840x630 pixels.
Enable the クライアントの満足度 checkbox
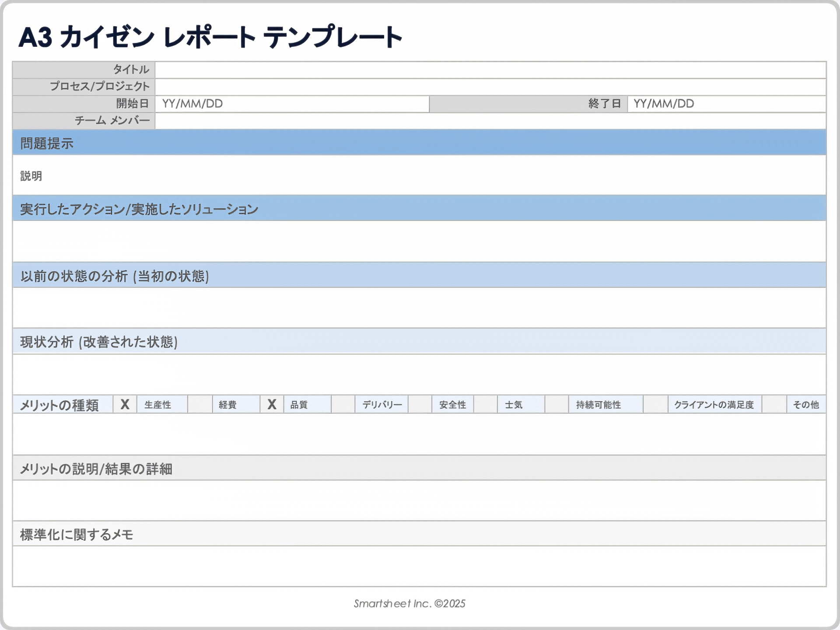tap(655, 404)
